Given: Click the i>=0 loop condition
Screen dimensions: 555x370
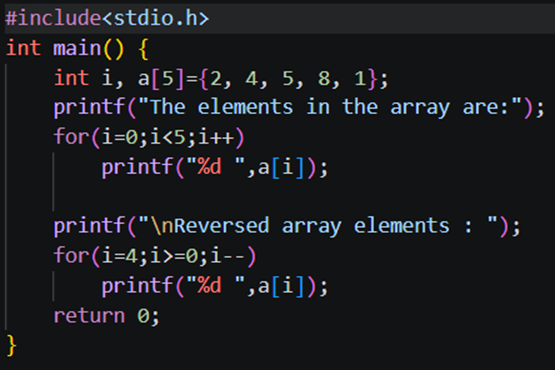Looking at the screenshot, I should click(174, 256).
